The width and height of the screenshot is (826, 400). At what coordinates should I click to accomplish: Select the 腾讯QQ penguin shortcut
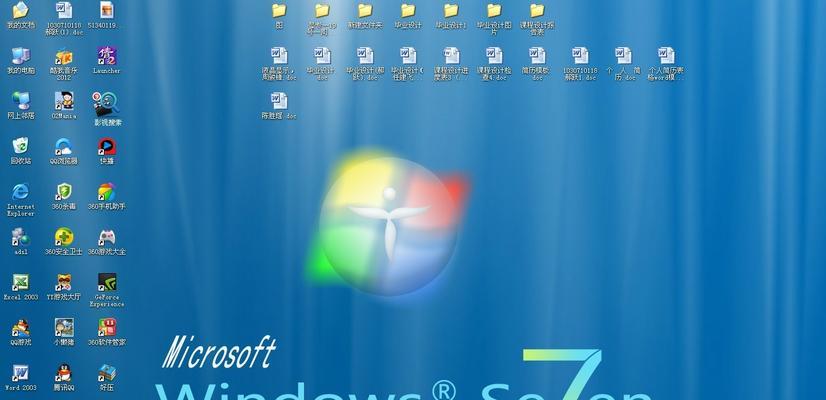(64, 377)
